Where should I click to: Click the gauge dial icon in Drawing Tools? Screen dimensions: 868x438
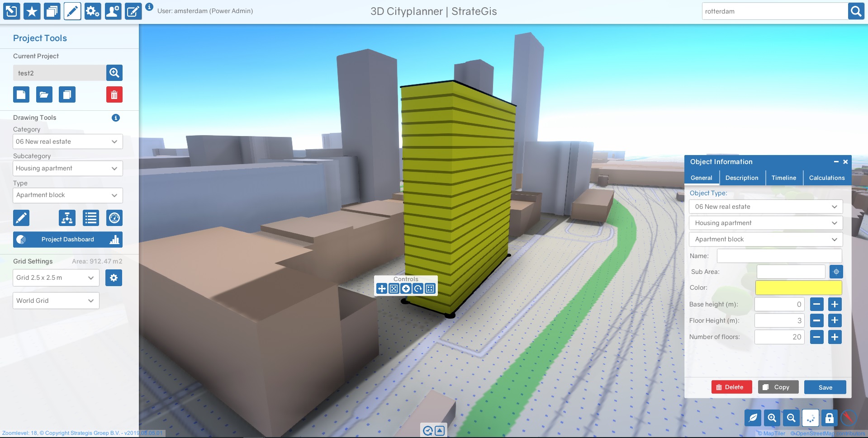tap(114, 218)
